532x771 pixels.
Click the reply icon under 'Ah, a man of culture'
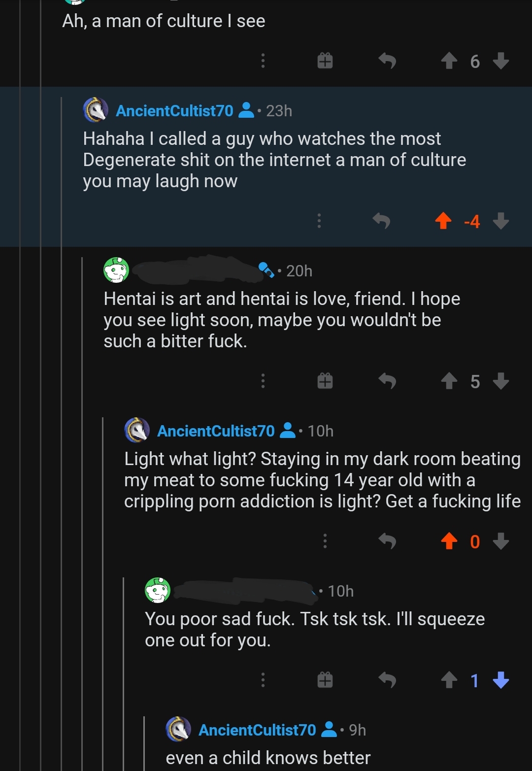(x=388, y=61)
